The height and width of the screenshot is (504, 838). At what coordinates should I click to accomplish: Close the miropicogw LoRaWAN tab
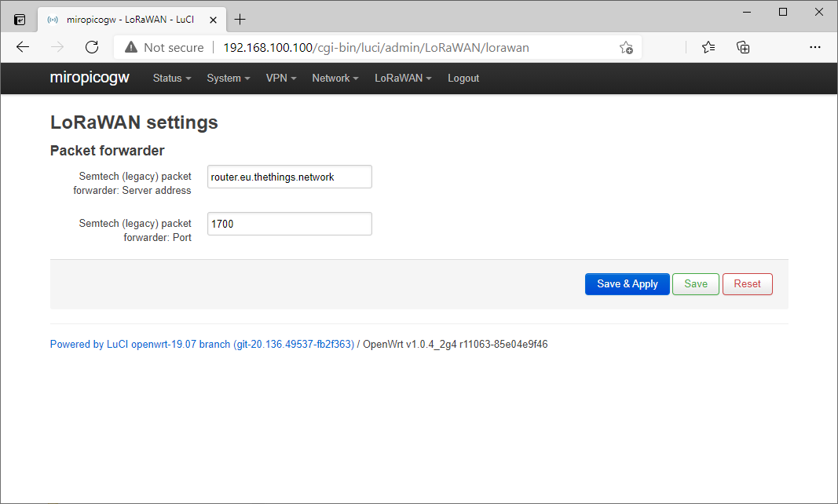point(214,20)
